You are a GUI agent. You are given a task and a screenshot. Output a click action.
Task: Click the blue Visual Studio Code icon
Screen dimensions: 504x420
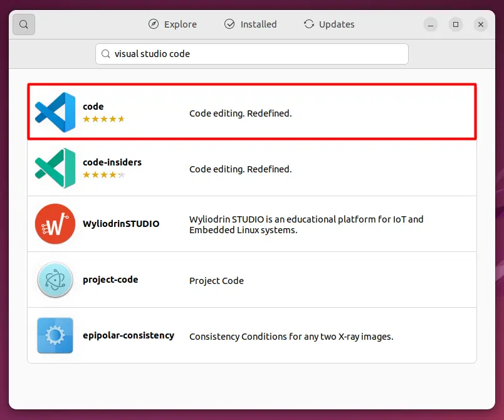(55, 112)
